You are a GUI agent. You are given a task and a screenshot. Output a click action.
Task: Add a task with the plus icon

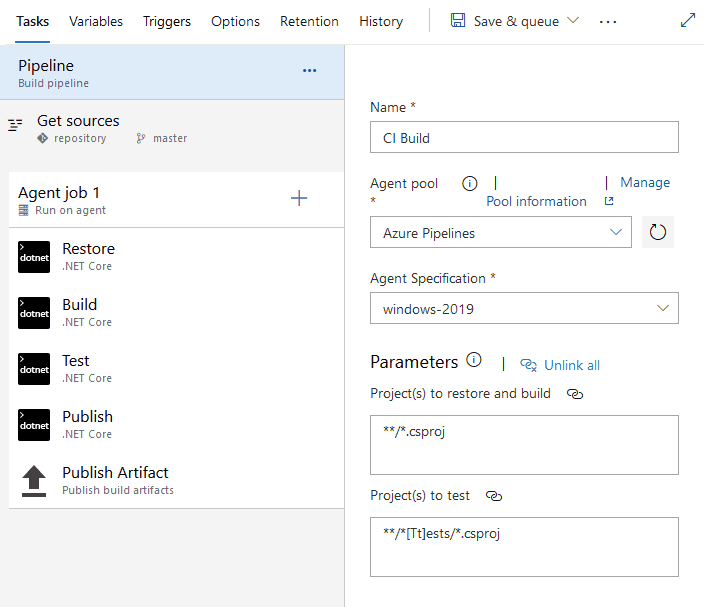tap(299, 198)
